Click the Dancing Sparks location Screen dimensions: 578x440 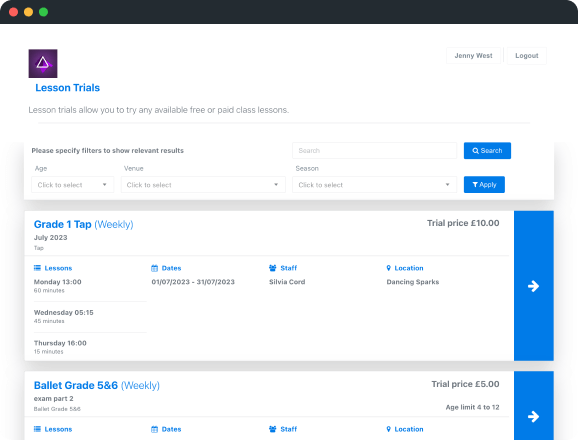pos(413,282)
